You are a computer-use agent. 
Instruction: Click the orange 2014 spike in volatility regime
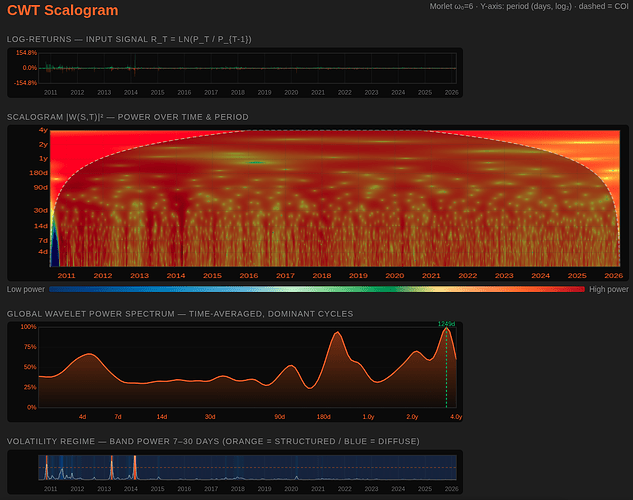point(135,467)
